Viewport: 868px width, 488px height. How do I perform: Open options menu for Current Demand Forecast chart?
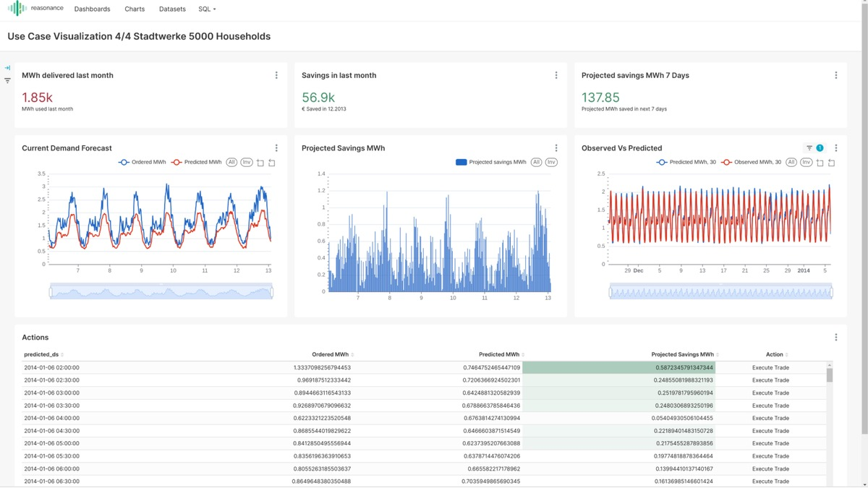point(276,148)
